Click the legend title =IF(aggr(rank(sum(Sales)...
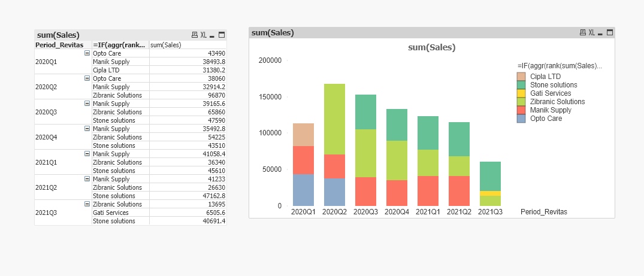This screenshot has height=276, width=644. pos(560,66)
